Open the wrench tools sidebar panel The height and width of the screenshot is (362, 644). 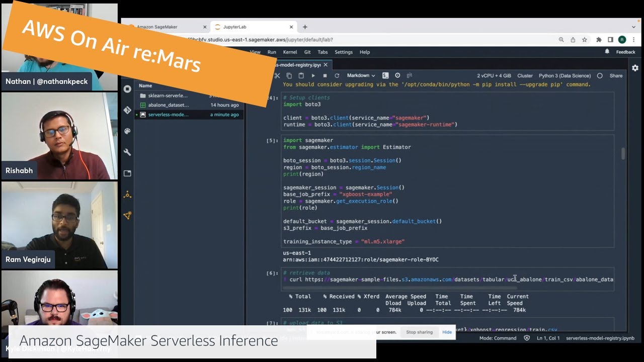pyautogui.click(x=127, y=152)
